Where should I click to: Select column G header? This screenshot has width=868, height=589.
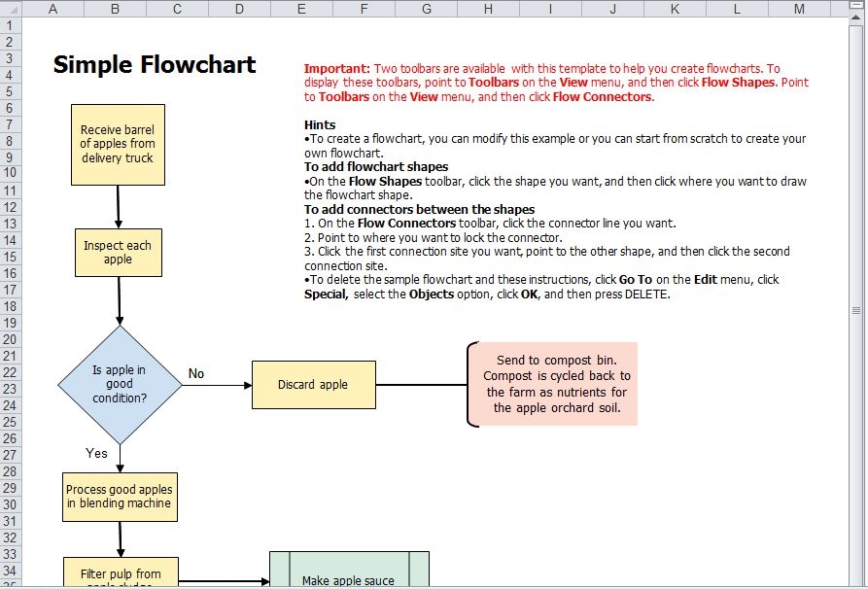(426, 8)
